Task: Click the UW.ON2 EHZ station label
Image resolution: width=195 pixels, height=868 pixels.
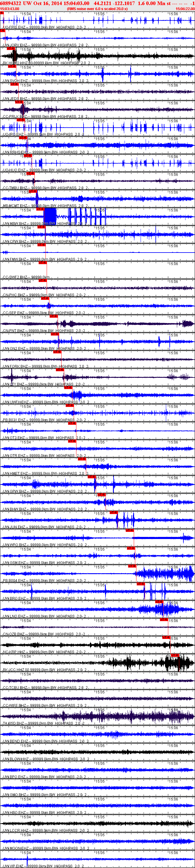Action: [x=45, y=349]
